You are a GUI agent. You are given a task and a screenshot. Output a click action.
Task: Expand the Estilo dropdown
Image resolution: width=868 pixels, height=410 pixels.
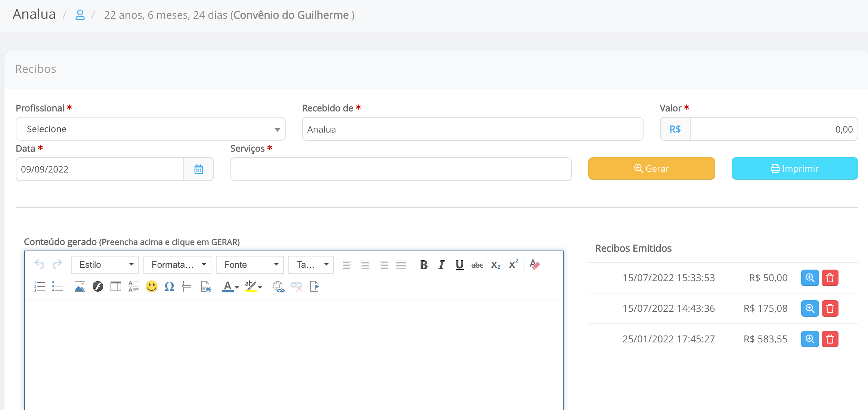(105, 265)
